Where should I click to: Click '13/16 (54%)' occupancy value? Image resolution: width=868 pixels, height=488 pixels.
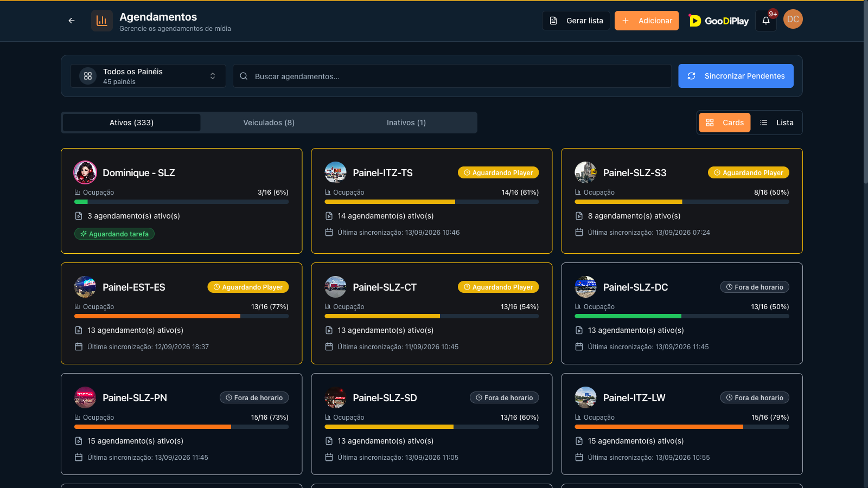[520, 306]
